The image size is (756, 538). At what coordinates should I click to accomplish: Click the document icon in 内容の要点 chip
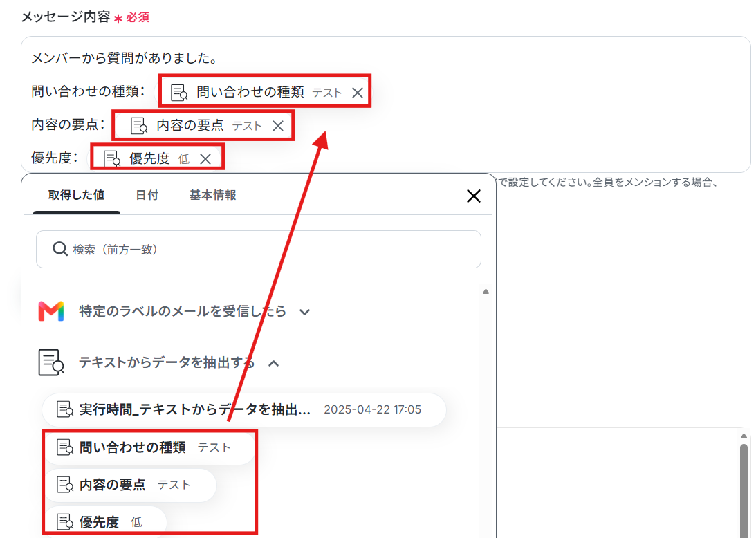[139, 126]
